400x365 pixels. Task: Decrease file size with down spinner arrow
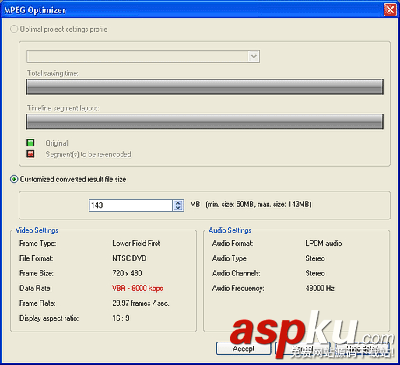click(178, 208)
